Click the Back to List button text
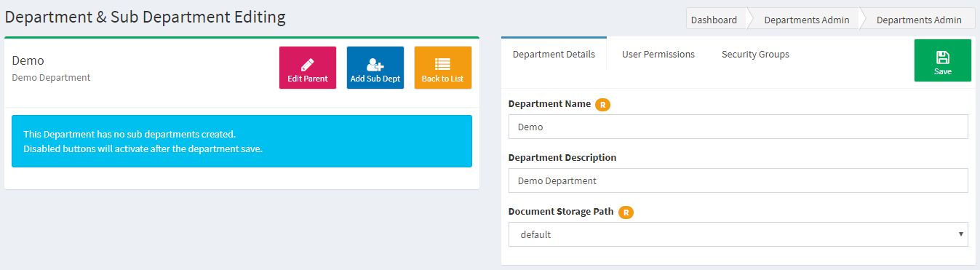Image resolution: width=980 pixels, height=270 pixels. 442,79
